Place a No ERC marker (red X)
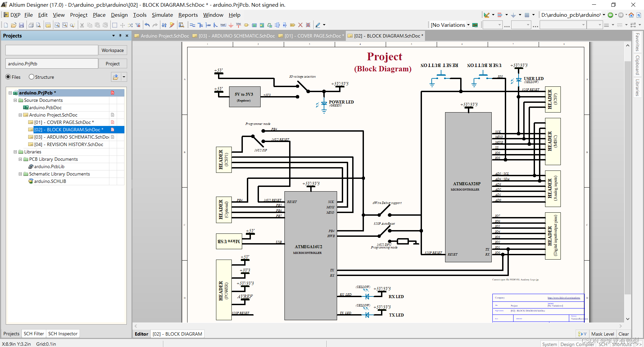The width and height of the screenshot is (644, 347). 300,25
